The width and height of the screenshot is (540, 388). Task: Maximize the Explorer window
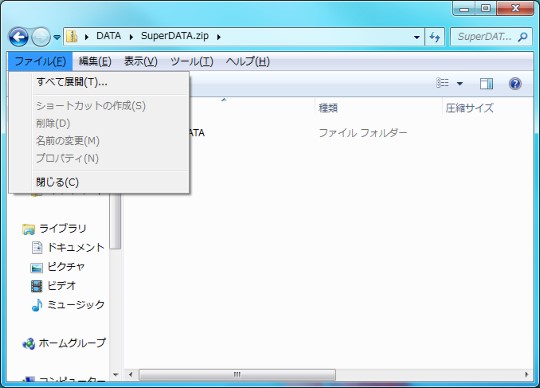tap(486, 9)
